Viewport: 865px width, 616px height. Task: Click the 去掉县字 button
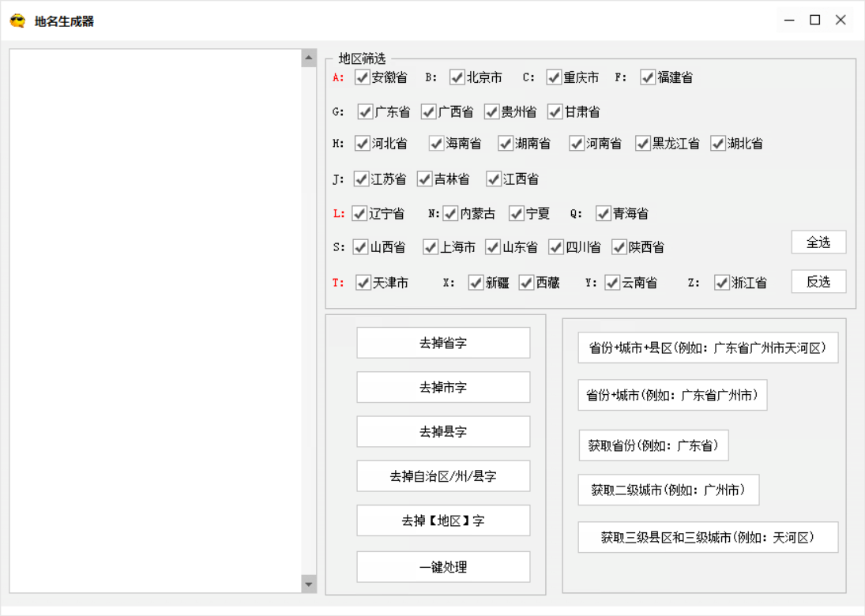[443, 431]
